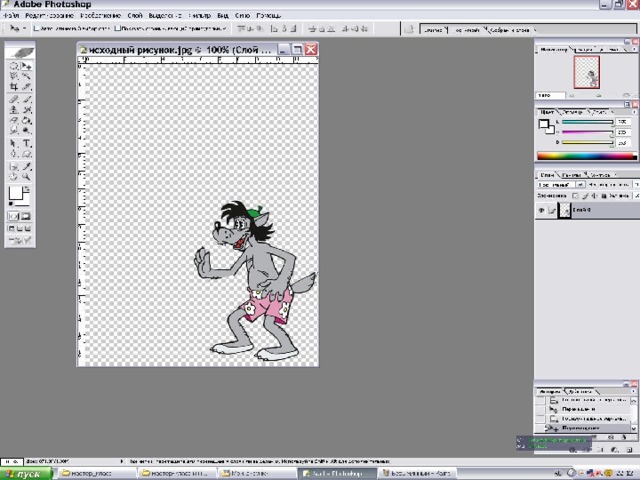Viewport: 640px width, 480px height.
Task: Select the Crop tool
Action: (14, 87)
